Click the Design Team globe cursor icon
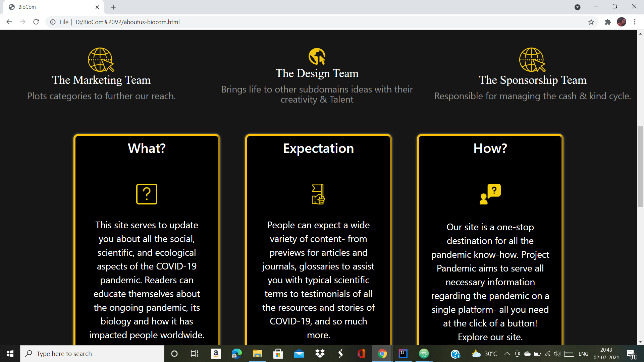This screenshot has width=644, height=362. [317, 56]
